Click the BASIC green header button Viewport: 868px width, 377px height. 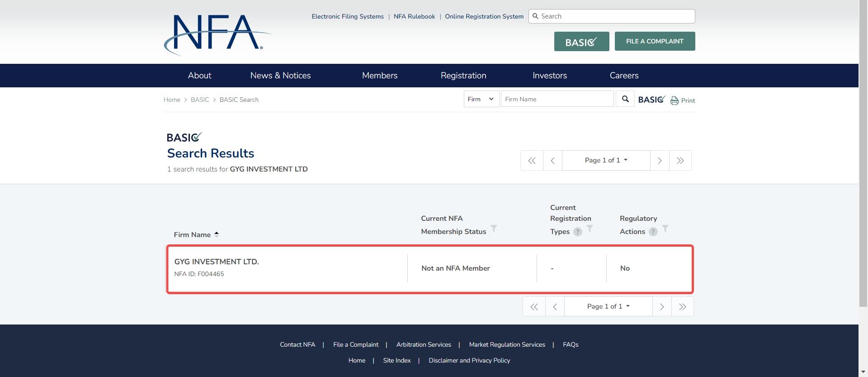tap(581, 42)
